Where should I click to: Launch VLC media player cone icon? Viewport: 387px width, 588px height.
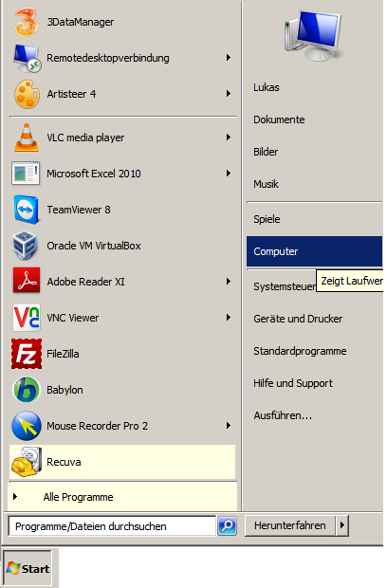pyautogui.click(x=27, y=138)
